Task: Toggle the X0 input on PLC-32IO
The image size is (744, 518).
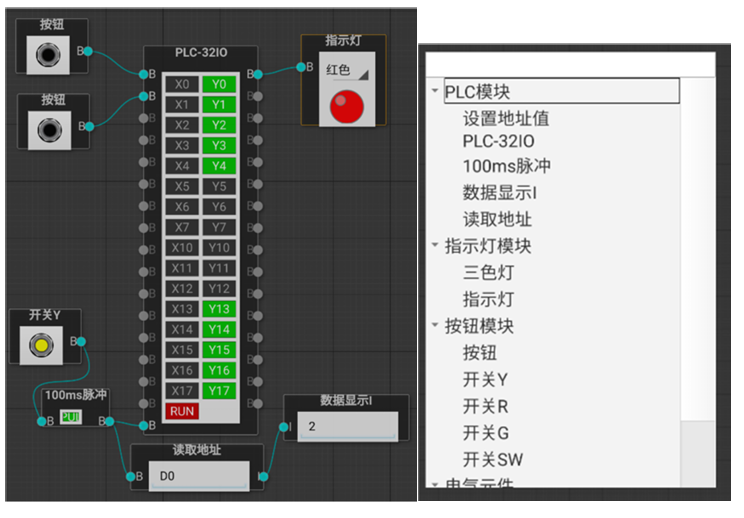Action: tap(182, 84)
